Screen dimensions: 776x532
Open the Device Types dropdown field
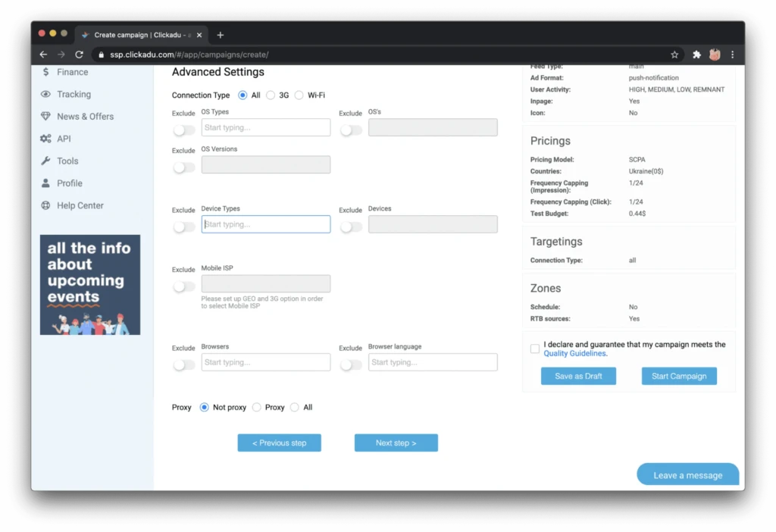(266, 224)
